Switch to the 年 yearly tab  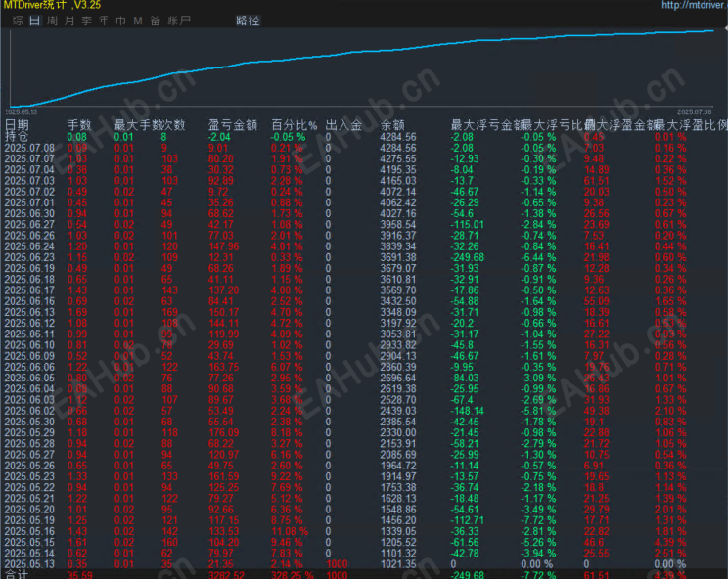pyautogui.click(x=104, y=21)
